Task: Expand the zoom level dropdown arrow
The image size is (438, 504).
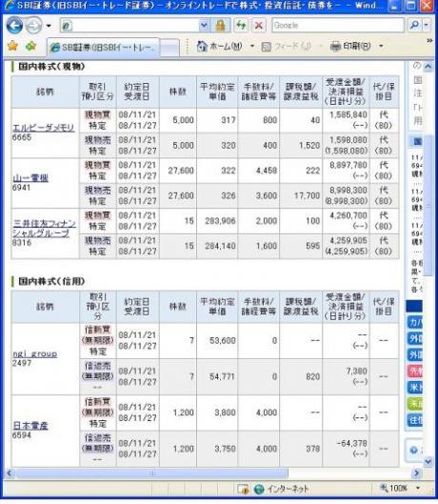Action: click(x=418, y=489)
